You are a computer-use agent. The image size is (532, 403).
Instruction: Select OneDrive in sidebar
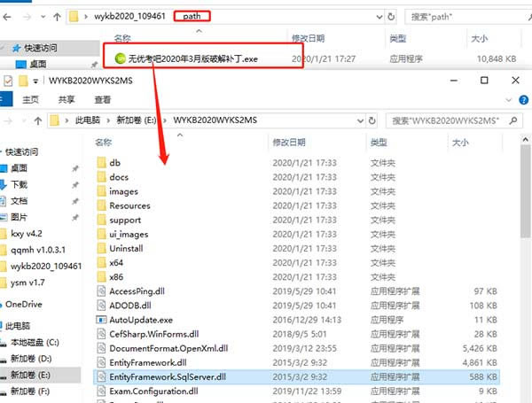coord(23,305)
